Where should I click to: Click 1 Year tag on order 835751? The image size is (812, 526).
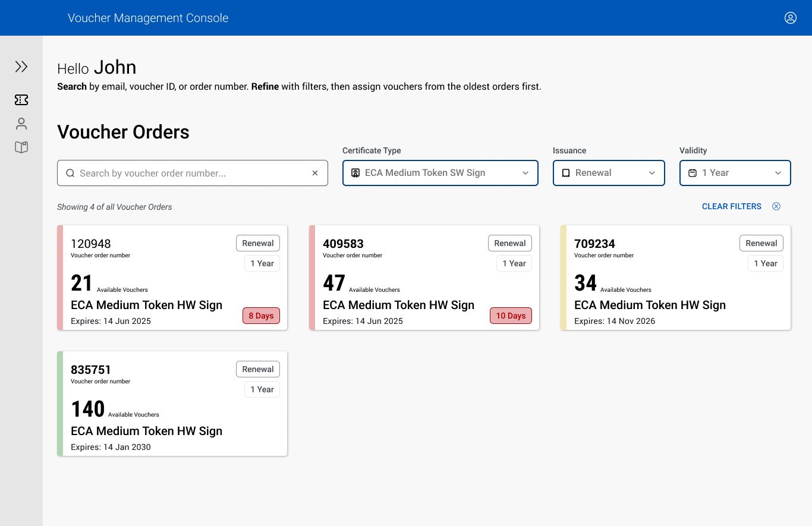pyautogui.click(x=262, y=389)
